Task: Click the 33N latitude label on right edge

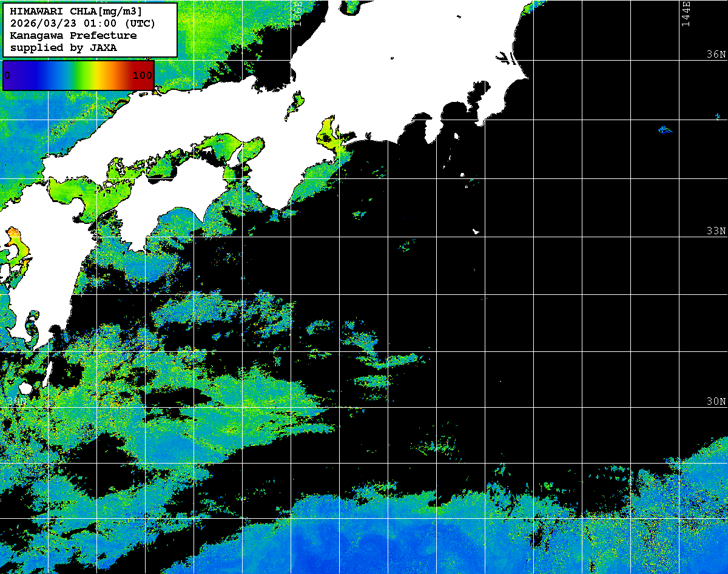Action: point(716,231)
